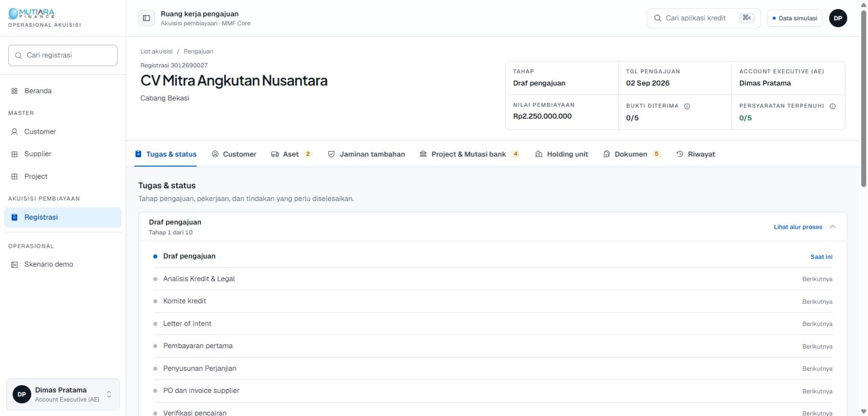The width and height of the screenshot is (868, 416).
Task: Click the search magnifier icon in header
Action: (x=657, y=18)
